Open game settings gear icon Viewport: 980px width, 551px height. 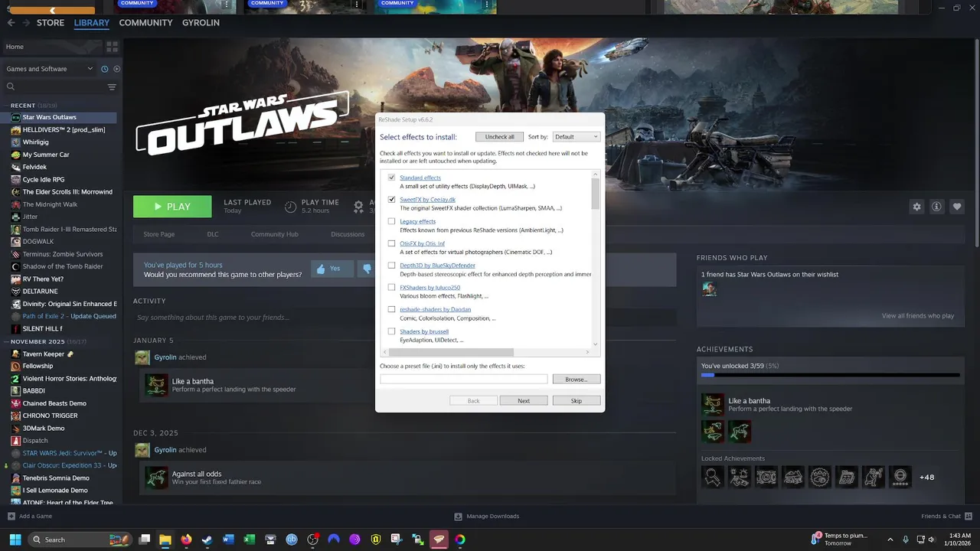point(916,207)
